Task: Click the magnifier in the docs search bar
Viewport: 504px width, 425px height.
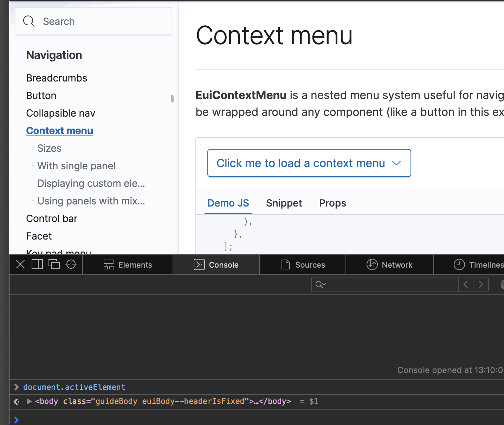Action: (29, 21)
